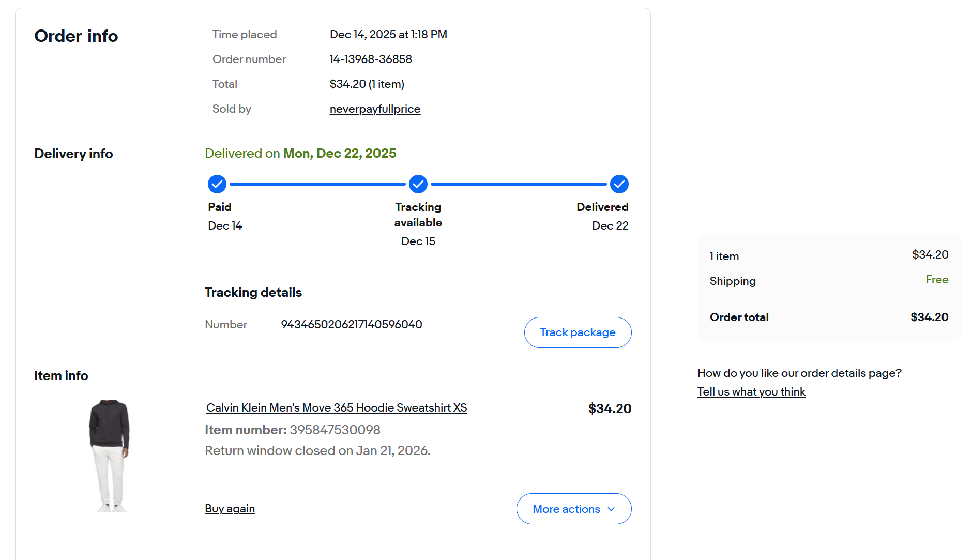Open the Calvin Klein Hoodie item link
Image resolution: width=972 pixels, height=560 pixels.
pos(337,408)
